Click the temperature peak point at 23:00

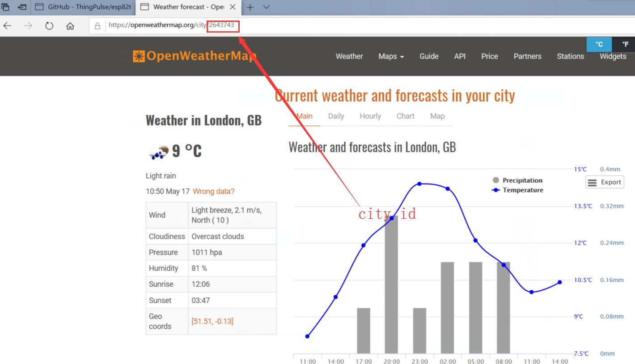(x=419, y=184)
